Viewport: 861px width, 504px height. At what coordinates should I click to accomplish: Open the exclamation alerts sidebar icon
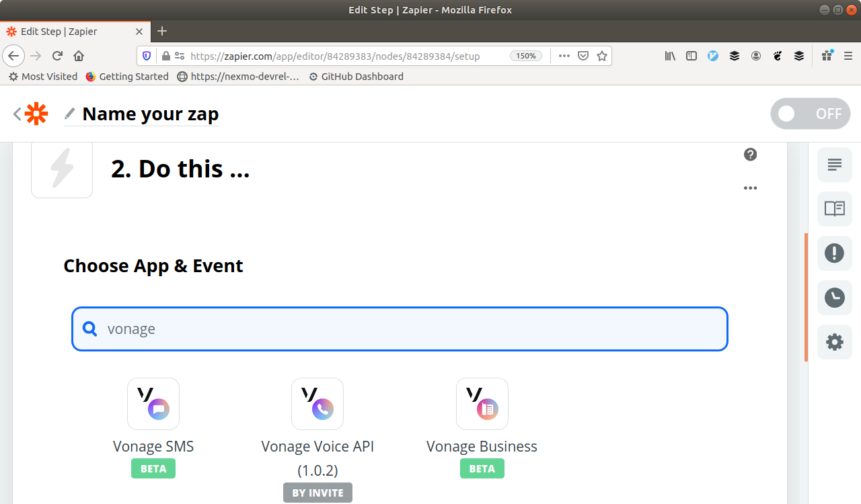coord(835,253)
